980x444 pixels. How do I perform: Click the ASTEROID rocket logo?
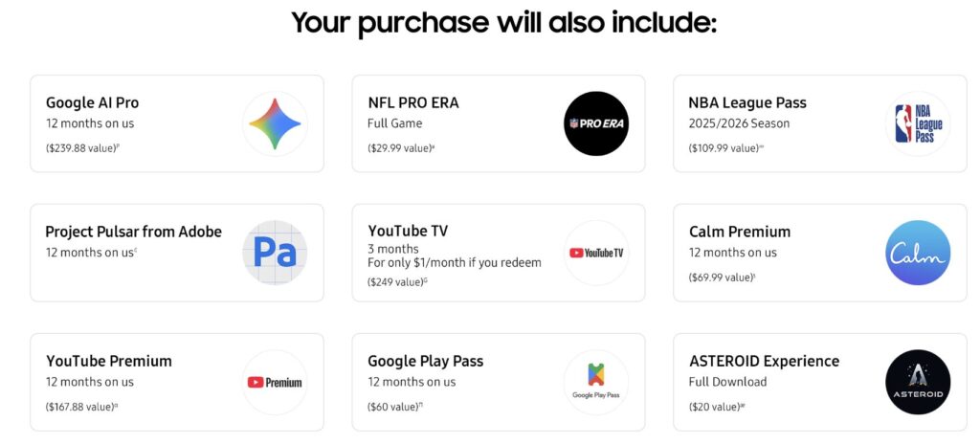coord(918,382)
